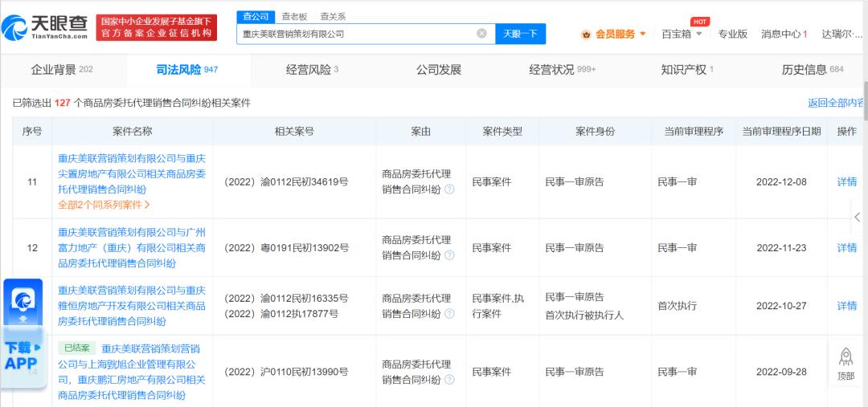Click case number (2022）粤0191民初13902号
Image resolution: width=868 pixels, height=407 pixels.
coord(285,247)
